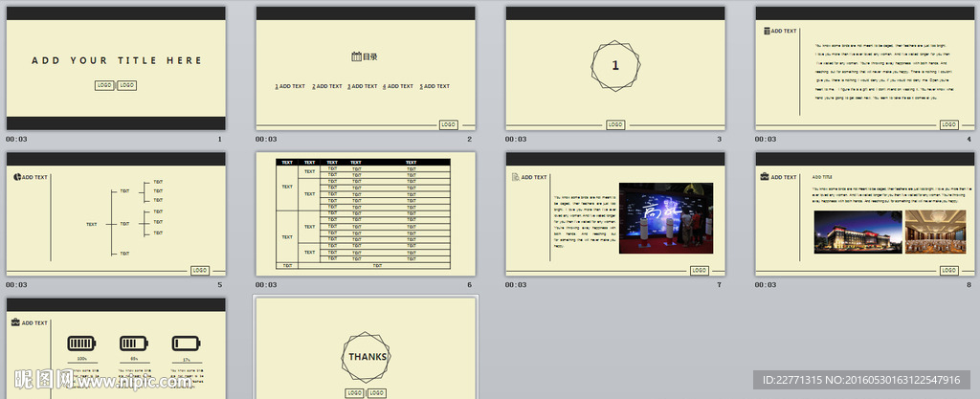This screenshot has width=980, height=399.
Task: Click the LOGO box at slide 5's bottom
Action: (200, 271)
